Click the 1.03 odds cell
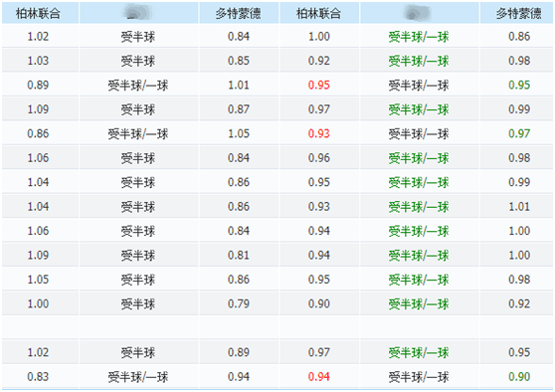Screen dimensions: 555x392 click(x=38, y=61)
